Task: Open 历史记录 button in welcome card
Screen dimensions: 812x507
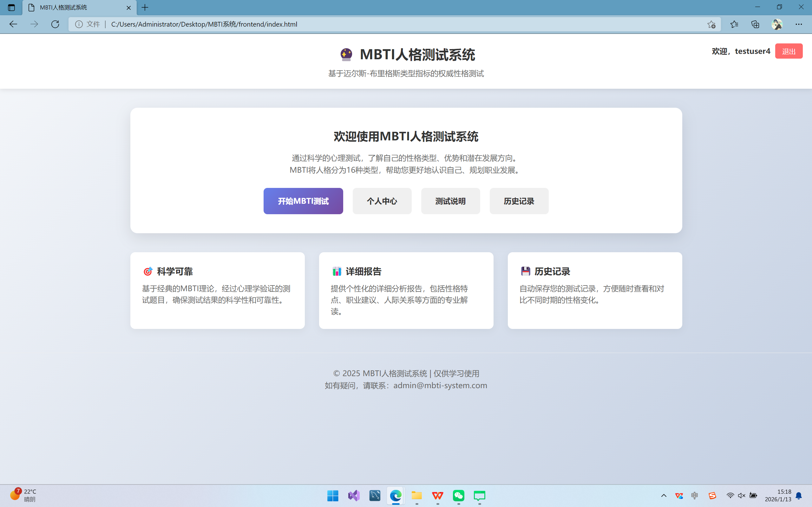Action: tap(519, 201)
